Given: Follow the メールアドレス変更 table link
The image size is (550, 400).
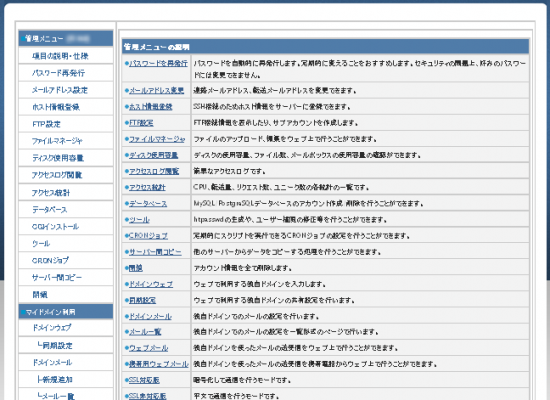Looking at the screenshot, I should (156, 91).
